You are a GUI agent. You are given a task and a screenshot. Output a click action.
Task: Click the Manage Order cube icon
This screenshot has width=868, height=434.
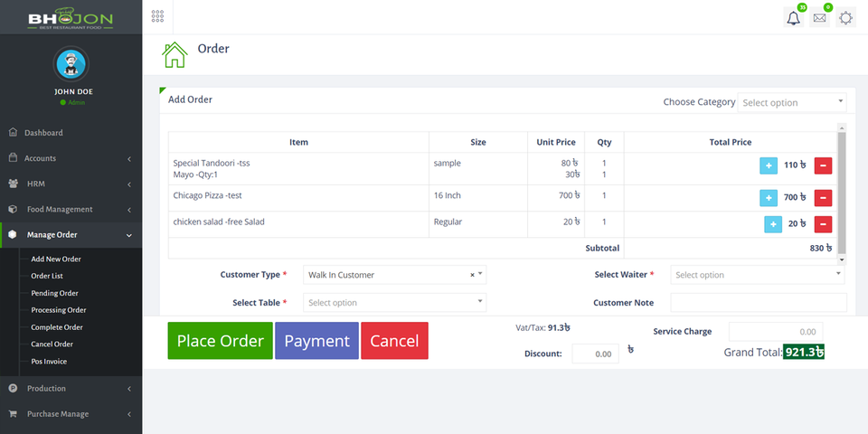coord(14,235)
